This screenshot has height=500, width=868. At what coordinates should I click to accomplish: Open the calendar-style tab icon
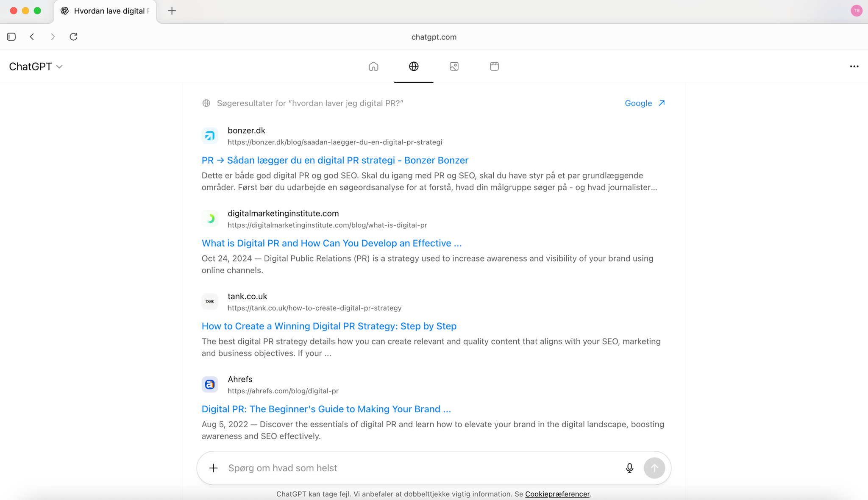[x=494, y=67]
